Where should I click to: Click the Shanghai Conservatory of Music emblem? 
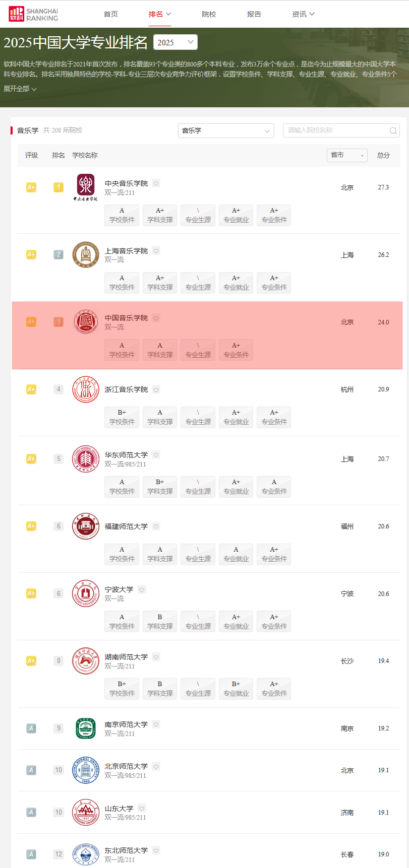point(85,254)
